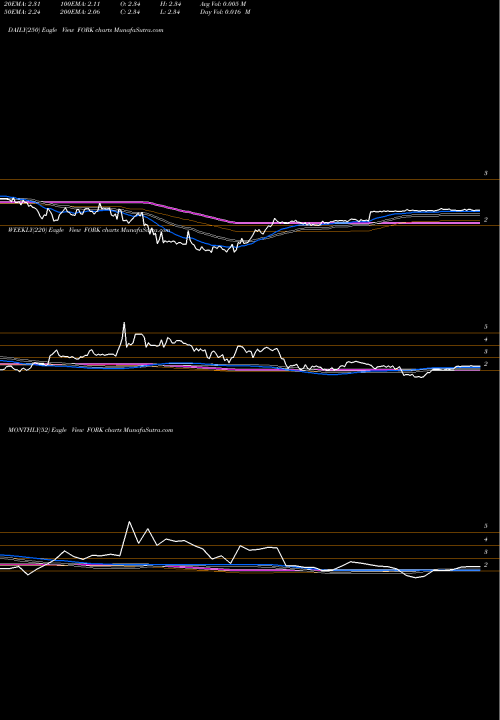The image size is (500, 720).
Task: Click the Day Vol reading
Action: coord(225,12)
